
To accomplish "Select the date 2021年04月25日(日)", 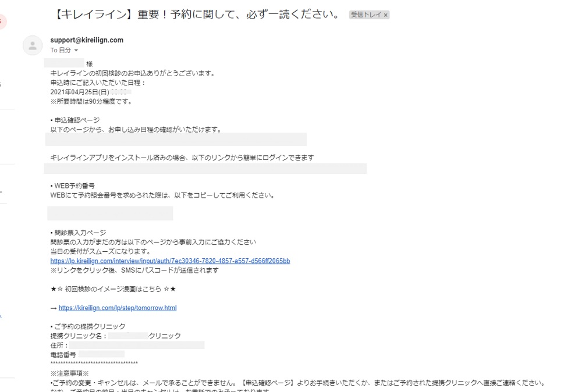I will click(80, 92).
